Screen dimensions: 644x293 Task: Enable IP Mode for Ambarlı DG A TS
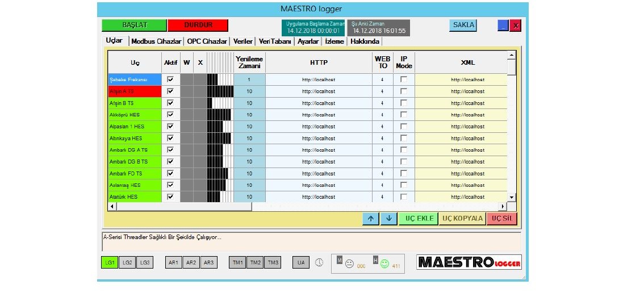[404, 149]
